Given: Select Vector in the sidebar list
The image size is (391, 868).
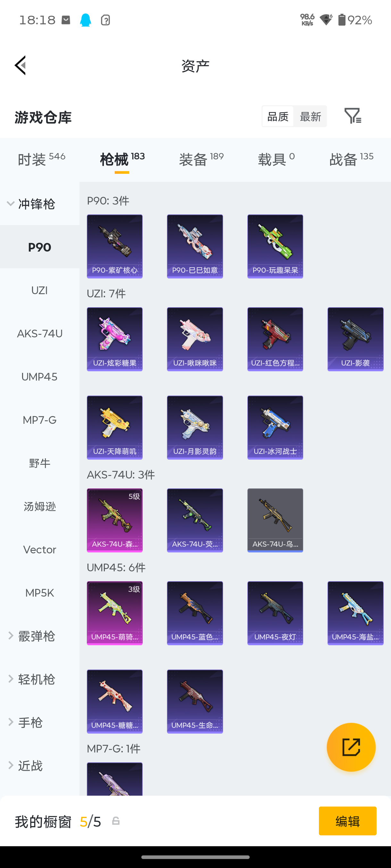Looking at the screenshot, I should [x=39, y=550].
